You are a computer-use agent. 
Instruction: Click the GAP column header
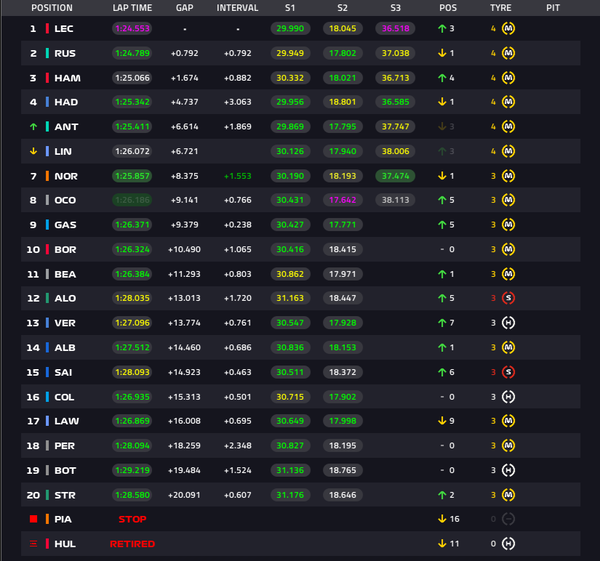(x=184, y=8)
